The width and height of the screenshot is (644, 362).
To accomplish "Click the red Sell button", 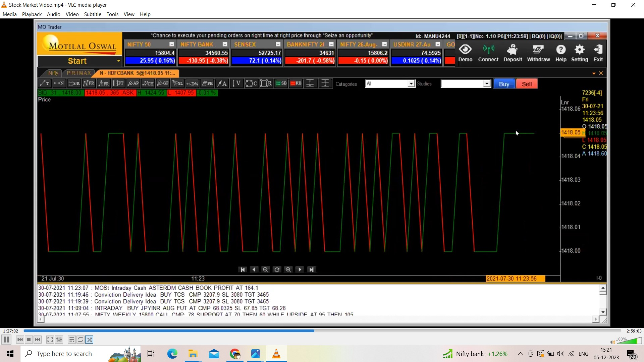I will click(527, 84).
